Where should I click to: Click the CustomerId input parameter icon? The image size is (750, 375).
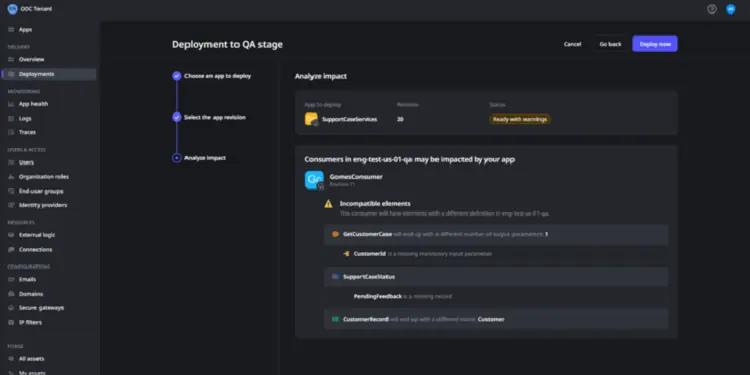coord(346,254)
